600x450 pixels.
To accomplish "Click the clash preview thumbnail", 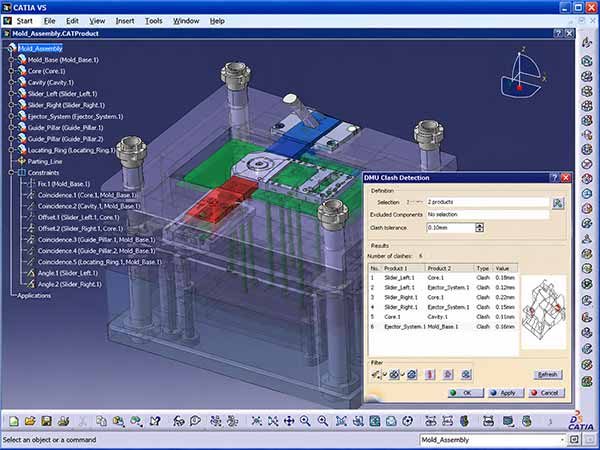I will (x=543, y=312).
